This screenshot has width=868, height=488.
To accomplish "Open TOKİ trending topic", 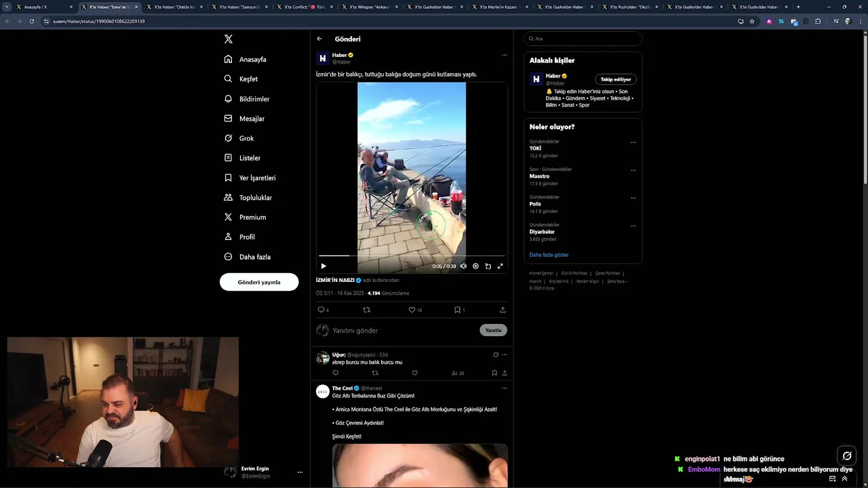I will pyautogui.click(x=536, y=148).
